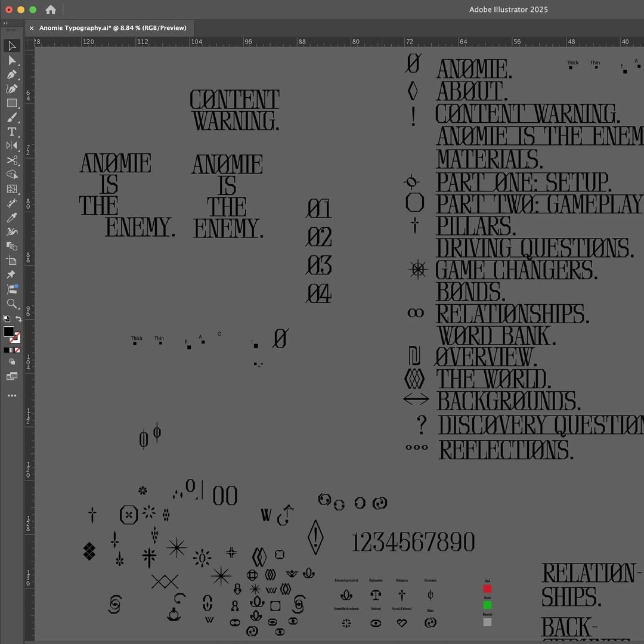Open the Change Screen Mode options
The image size is (644, 644).
[x=11, y=376]
